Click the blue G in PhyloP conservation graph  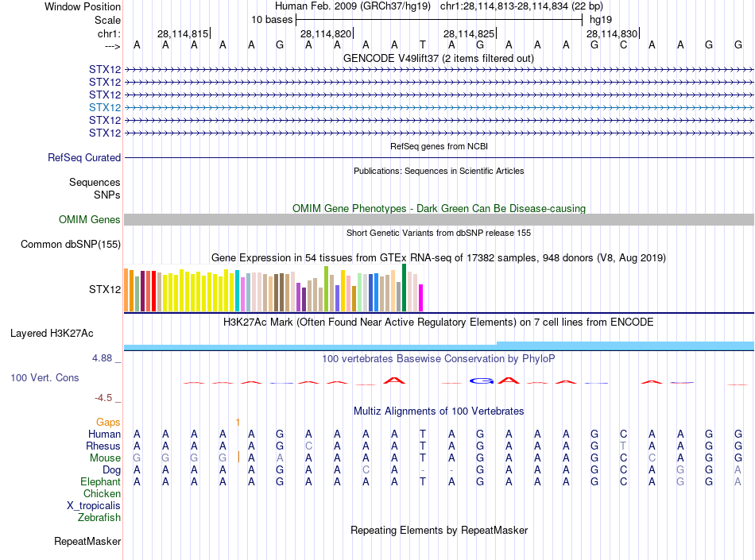tap(481, 380)
